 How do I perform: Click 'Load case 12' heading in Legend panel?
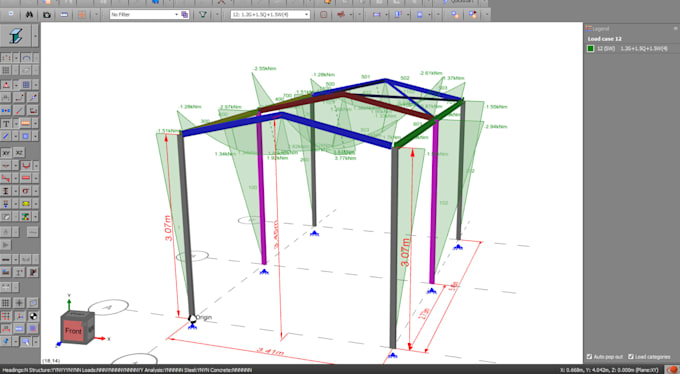605,39
